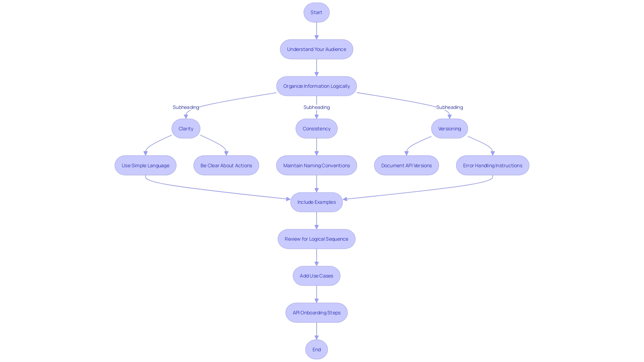This screenshot has height=362, width=644.
Task: Toggle visibility of Subheading labels
Action: tap(186, 107)
